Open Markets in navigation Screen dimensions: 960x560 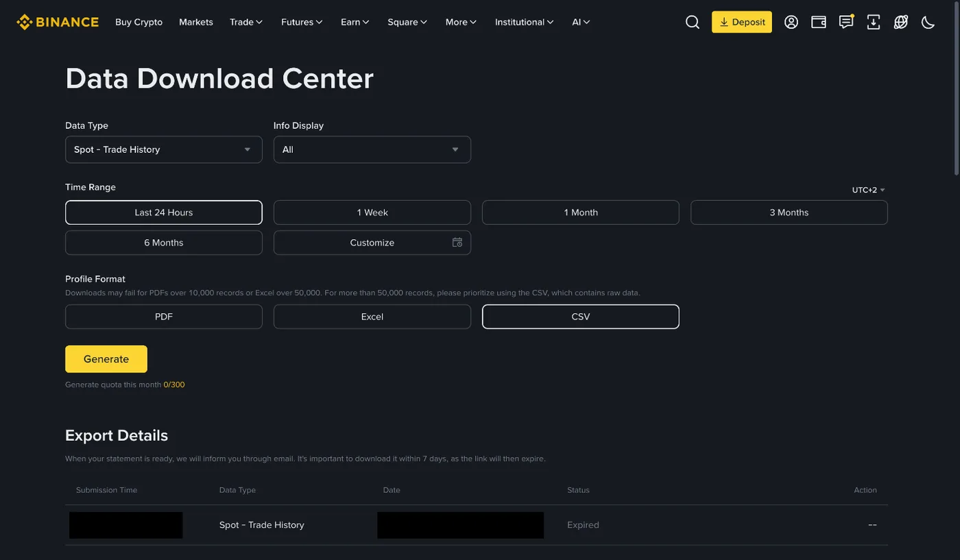(x=196, y=22)
